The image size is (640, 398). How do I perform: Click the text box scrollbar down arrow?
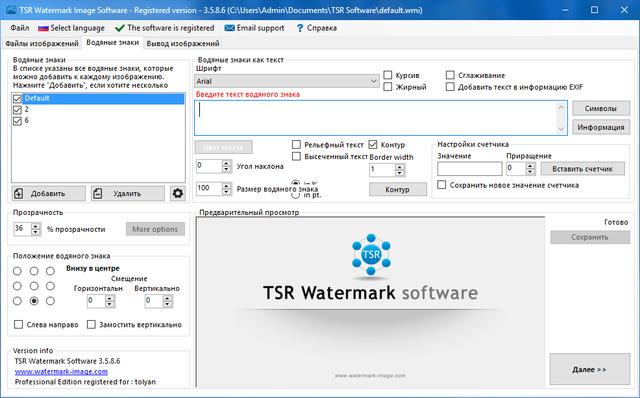[561, 129]
